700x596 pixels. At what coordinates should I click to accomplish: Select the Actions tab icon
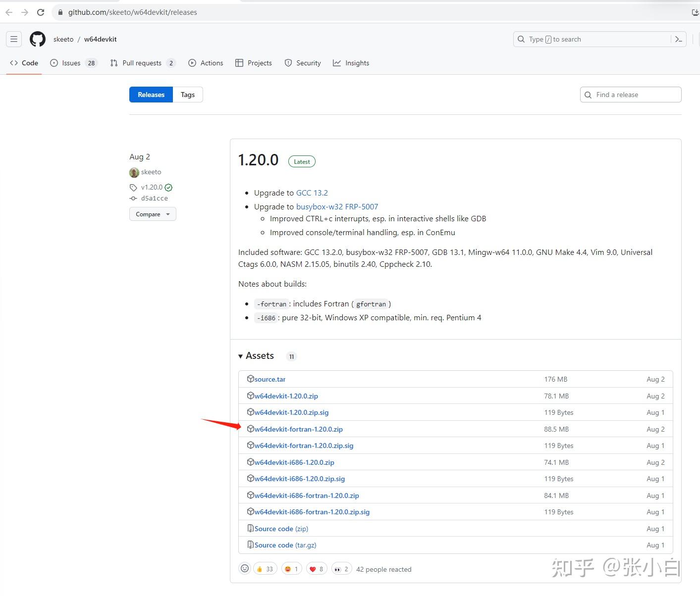pyautogui.click(x=193, y=63)
